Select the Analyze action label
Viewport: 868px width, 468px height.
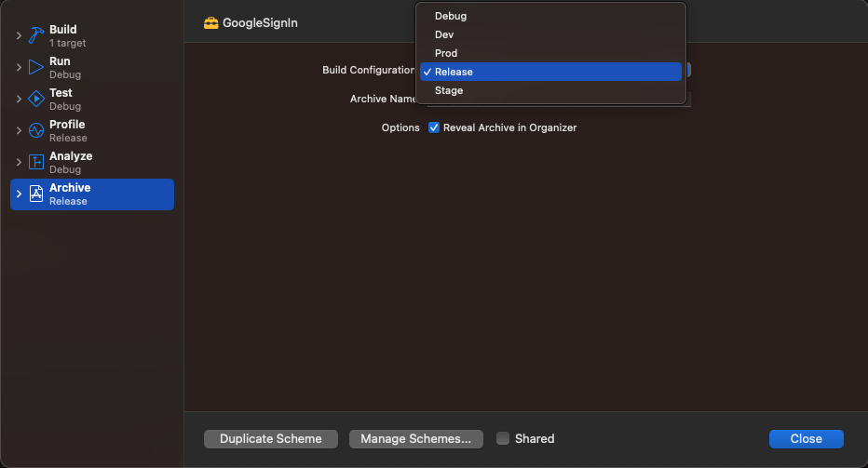[x=71, y=156]
